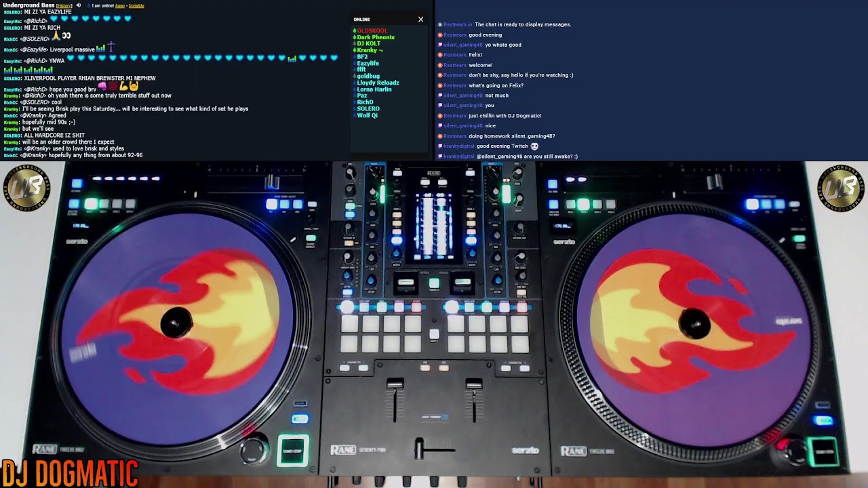The image size is (868, 488).
Task: Click the Twitch icon beside "yo whats good"
Action: click(441, 45)
